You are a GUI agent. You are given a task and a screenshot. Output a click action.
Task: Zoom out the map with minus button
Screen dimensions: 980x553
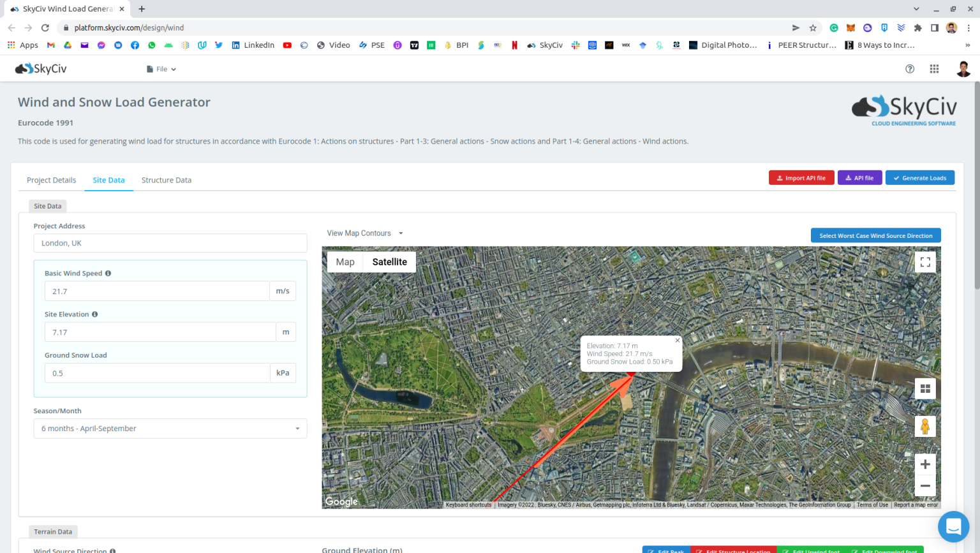click(x=925, y=486)
